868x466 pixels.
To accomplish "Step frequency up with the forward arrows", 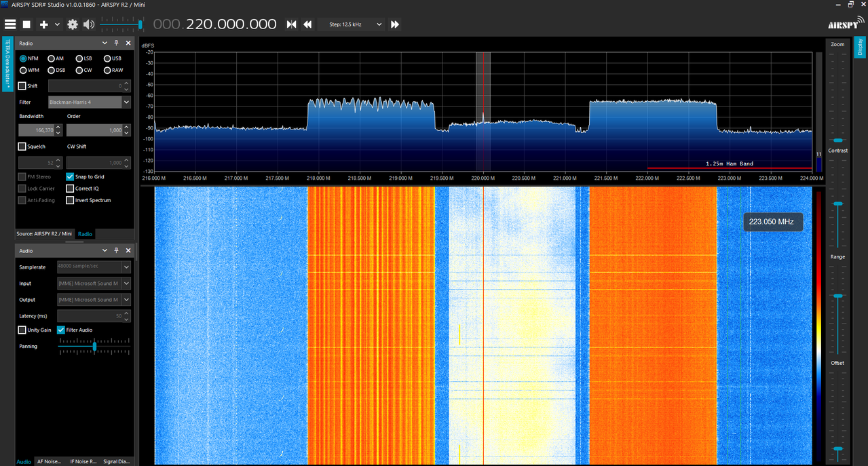I will (394, 24).
